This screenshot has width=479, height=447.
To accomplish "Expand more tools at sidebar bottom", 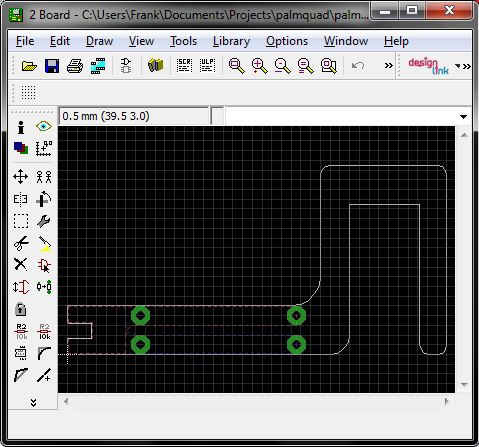I will (x=33, y=402).
